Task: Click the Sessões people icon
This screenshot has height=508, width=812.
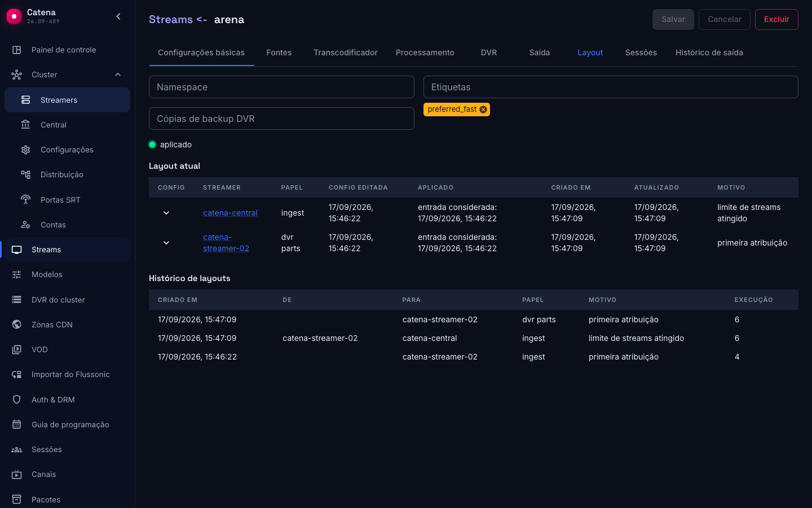Action: 17,449
